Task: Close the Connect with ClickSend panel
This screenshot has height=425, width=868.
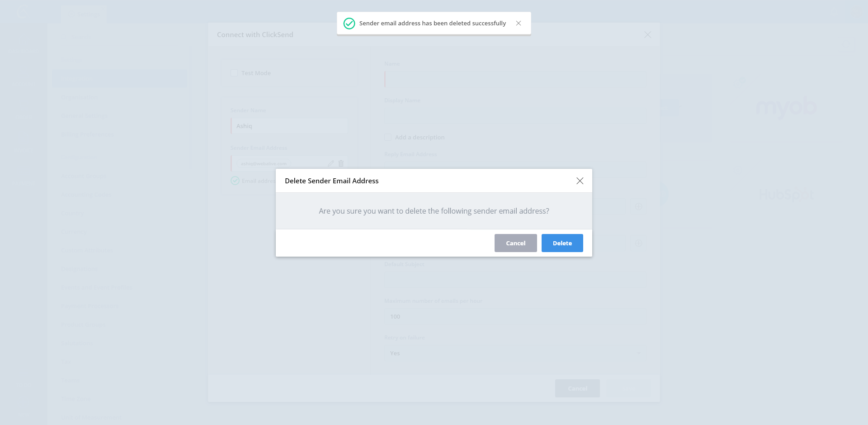Action: click(x=647, y=35)
